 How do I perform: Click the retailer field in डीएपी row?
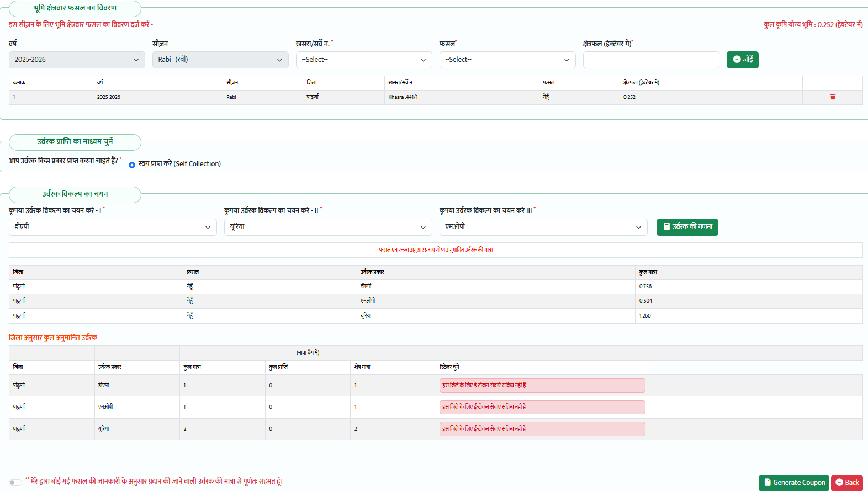pyautogui.click(x=542, y=385)
